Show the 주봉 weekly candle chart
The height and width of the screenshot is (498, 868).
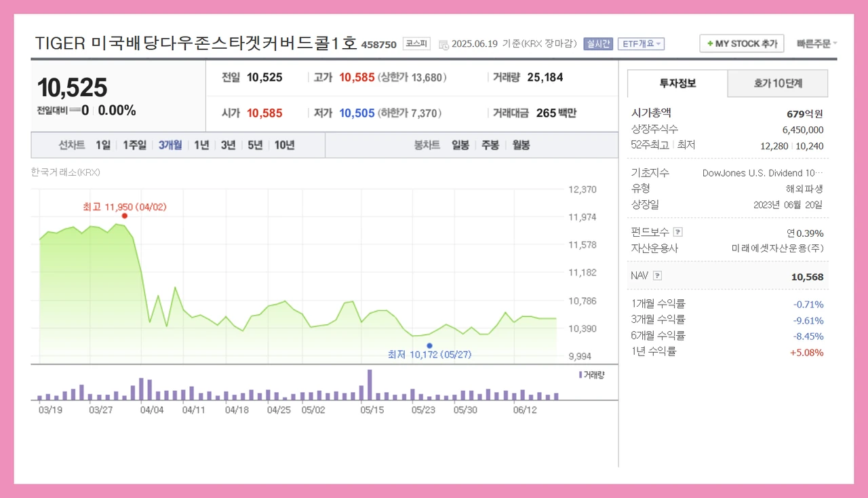490,145
